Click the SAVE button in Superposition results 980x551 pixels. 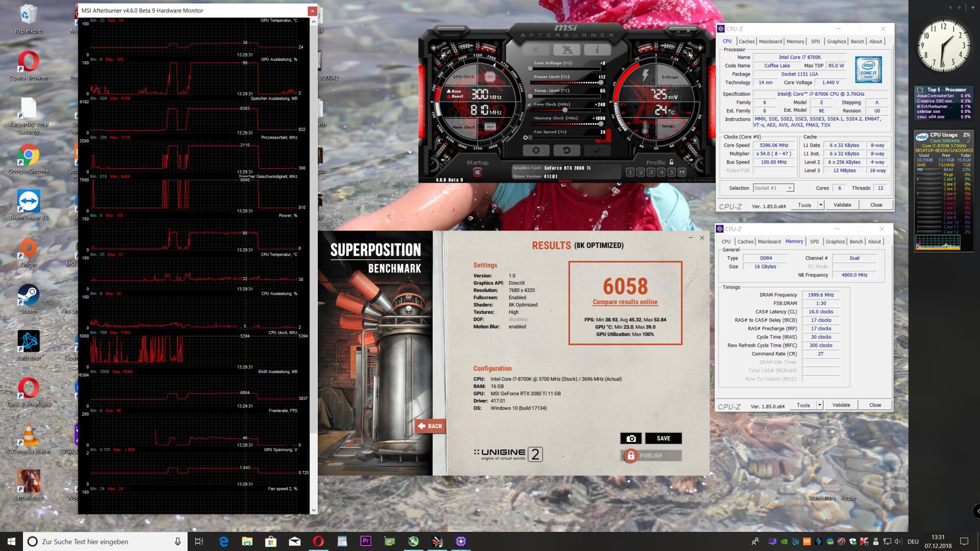click(663, 438)
